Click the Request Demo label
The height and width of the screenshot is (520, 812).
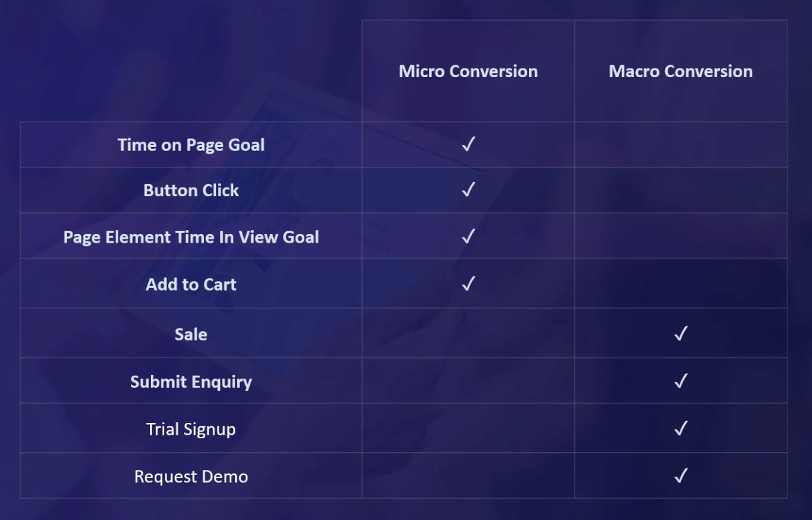[x=191, y=477]
